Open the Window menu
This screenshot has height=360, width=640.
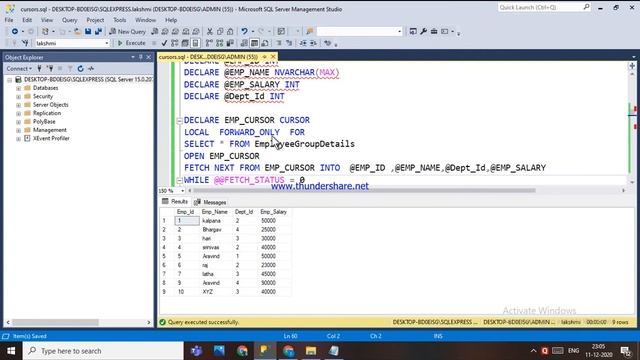pyautogui.click(x=145, y=20)
